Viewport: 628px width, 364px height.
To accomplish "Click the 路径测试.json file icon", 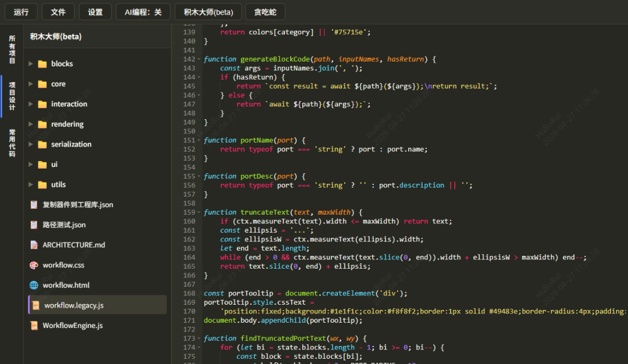I will pyautogui.click(x=34, y=225).
